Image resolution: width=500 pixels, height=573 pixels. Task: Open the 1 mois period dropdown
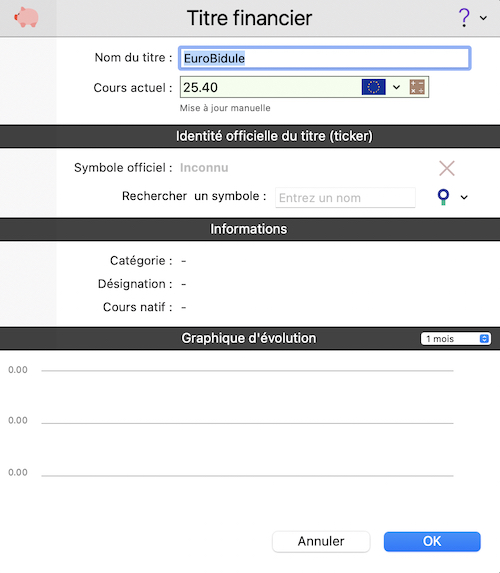[456, 339]
